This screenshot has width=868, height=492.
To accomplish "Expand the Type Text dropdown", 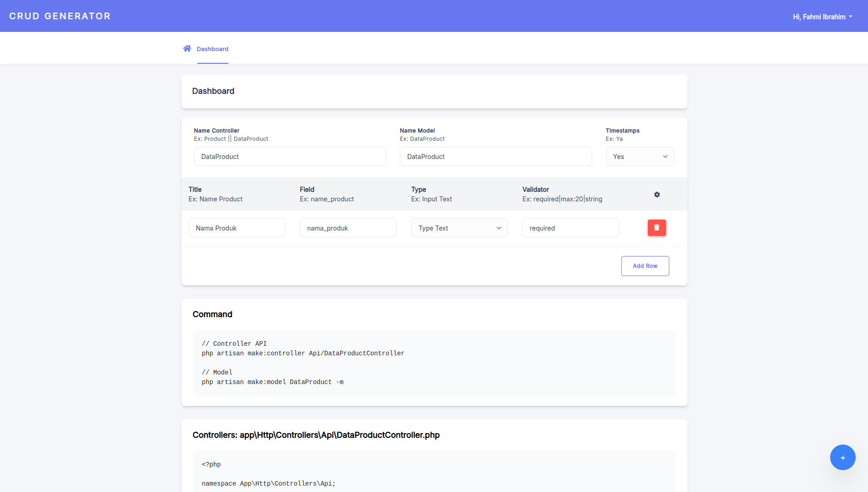I will pyautogui.click(x=459, y=228).
